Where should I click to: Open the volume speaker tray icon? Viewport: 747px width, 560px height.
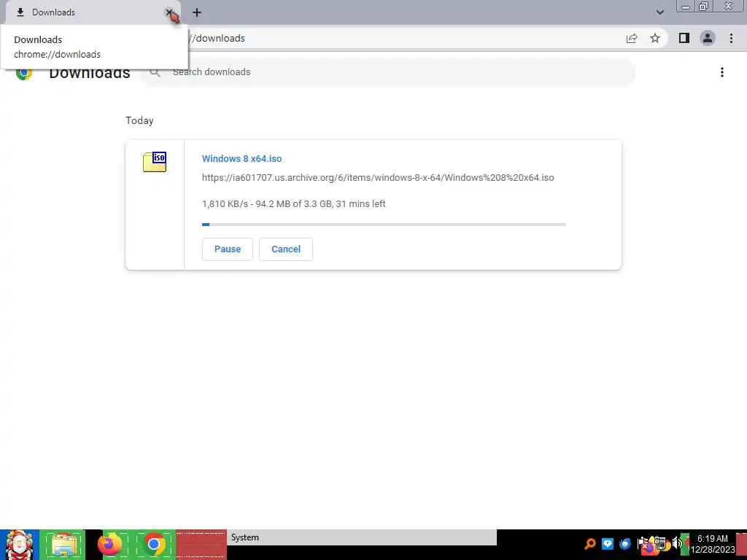coord(676,544)
